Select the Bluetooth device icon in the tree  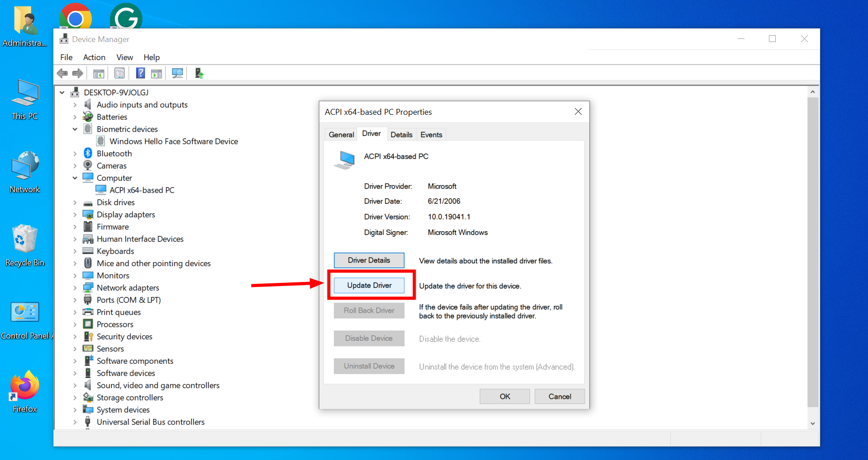(x=87, y=153)
